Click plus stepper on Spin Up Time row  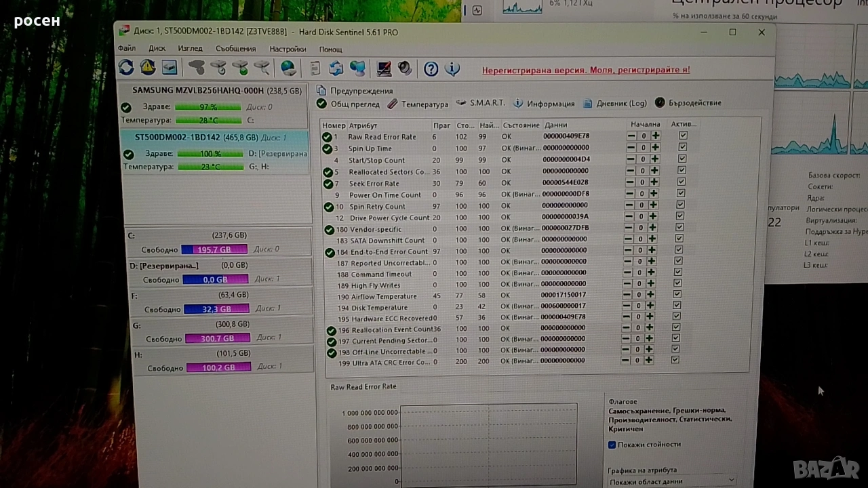point(655,147)
